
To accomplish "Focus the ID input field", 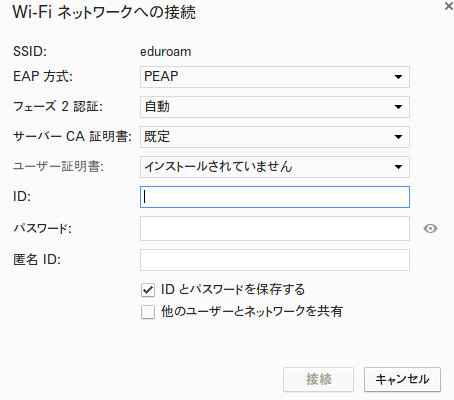I will pyautogui.click(x=275, y=197).
